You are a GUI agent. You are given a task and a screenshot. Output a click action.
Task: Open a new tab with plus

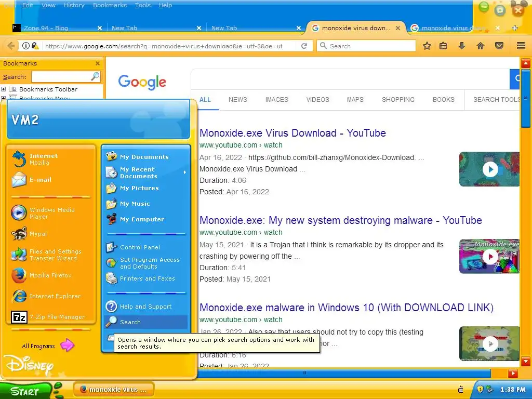point(515,28)
